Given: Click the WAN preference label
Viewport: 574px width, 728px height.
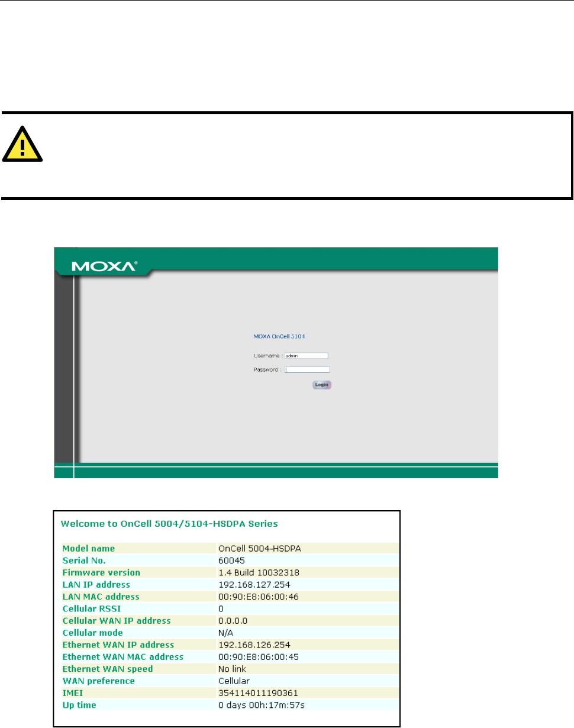Looking at the screenshot, I should click(98, 681).
